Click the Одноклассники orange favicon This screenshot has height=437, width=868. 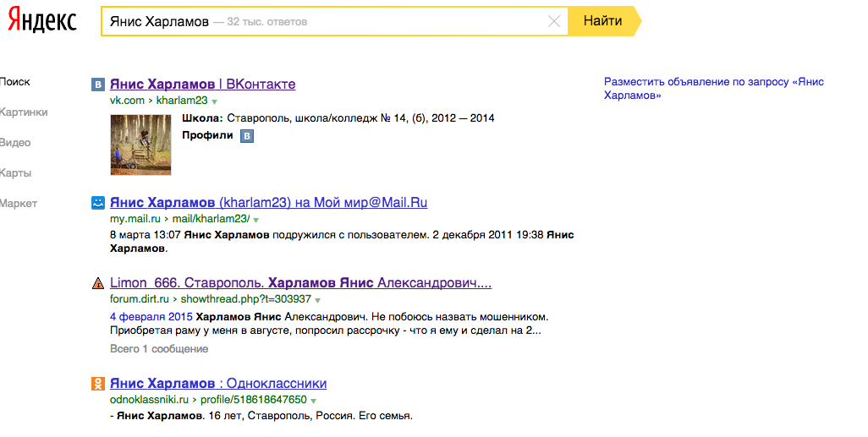(98, 384)
